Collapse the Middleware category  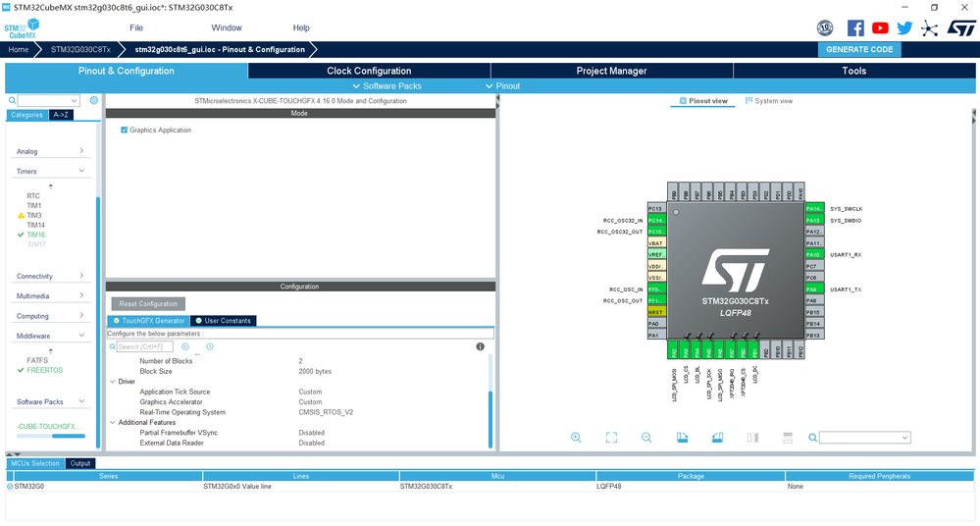pyautogui.click(x=50, y=336)
